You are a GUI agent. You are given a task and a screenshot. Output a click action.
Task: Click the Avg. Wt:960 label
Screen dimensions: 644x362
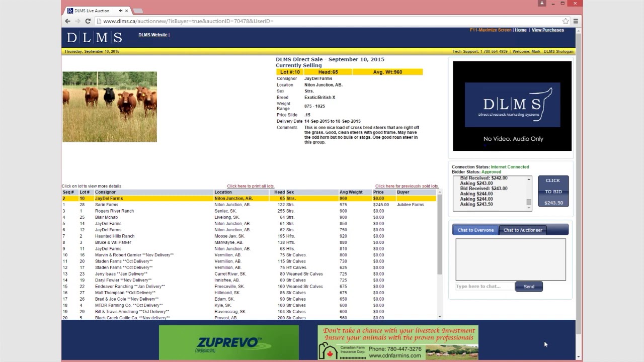(x=387, y=72)
